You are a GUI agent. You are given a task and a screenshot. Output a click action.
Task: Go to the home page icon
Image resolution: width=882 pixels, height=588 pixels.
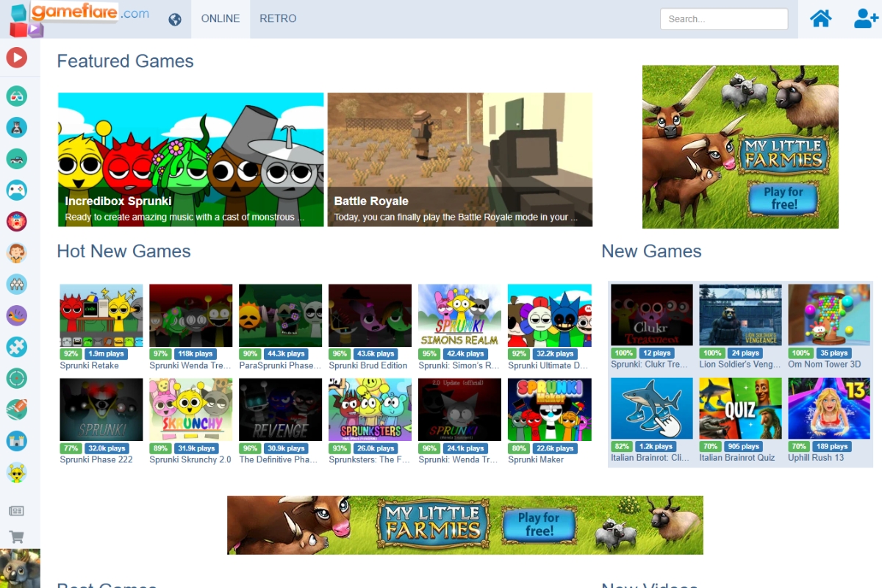tap(820, 18)
